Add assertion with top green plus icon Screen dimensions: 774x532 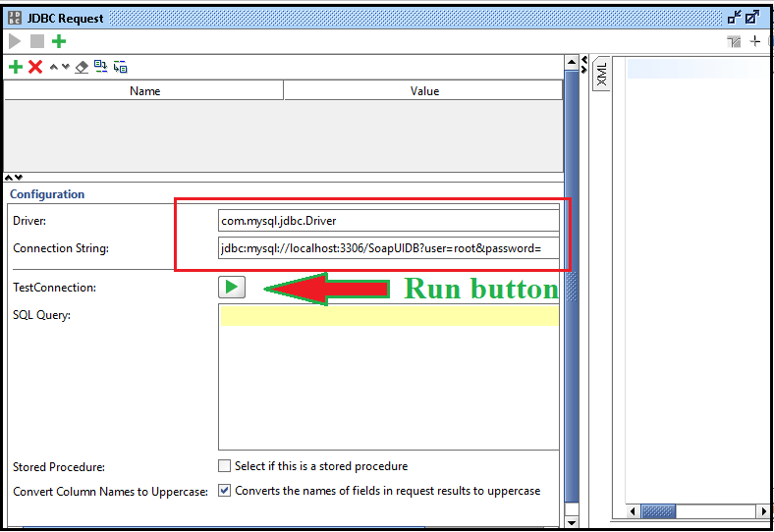(x=59, y=41)
